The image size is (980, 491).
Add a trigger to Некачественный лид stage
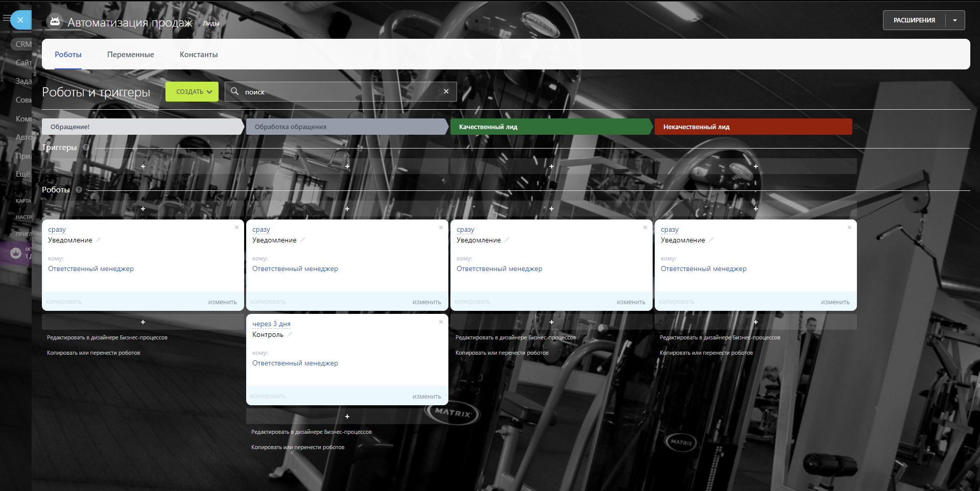756,166
